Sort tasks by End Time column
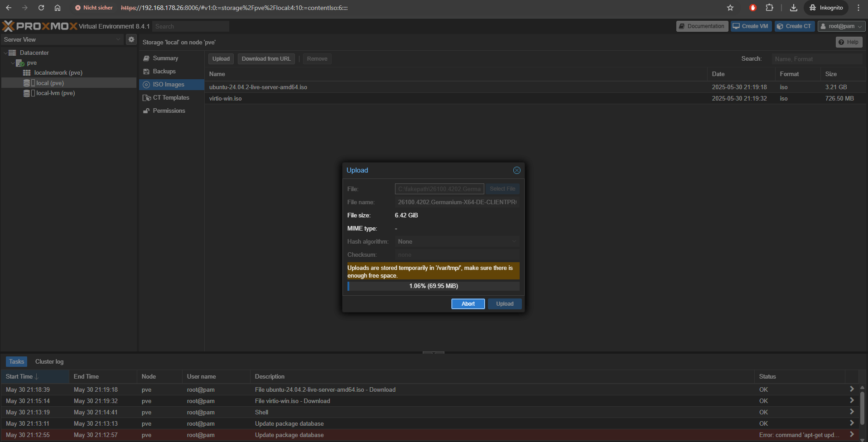Image resolution: width=868 pixels, height=442 pixels. 103,377
